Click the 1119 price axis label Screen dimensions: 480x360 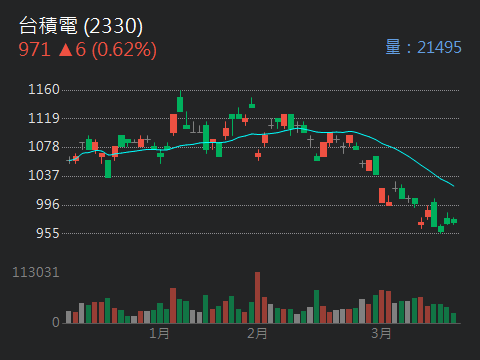pyautogui.click(x=44, y=118)
